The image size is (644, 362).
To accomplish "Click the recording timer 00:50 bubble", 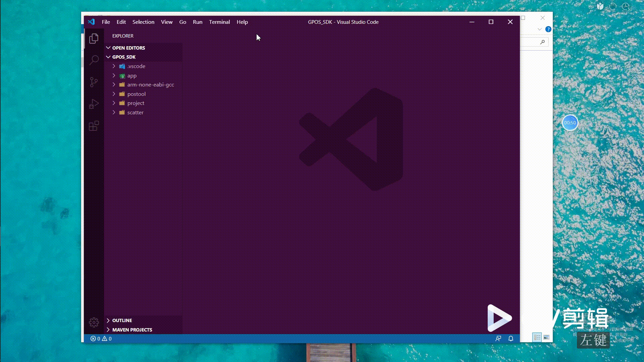I will click(570, 123).
